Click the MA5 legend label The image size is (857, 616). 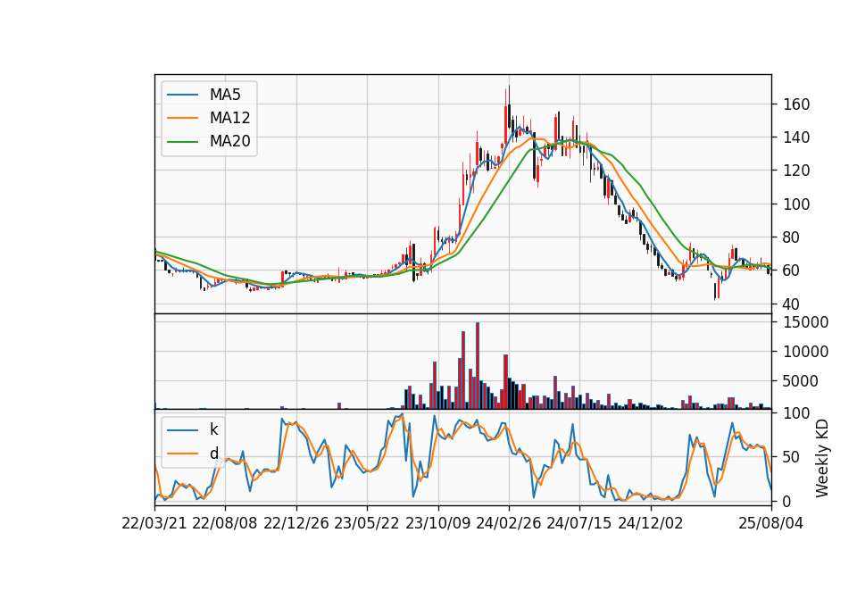[x=225, y=95]
